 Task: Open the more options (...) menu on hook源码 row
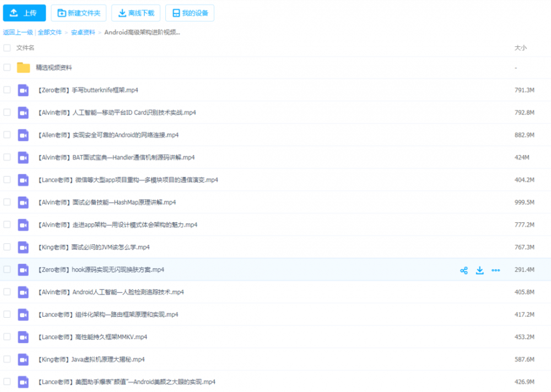click(496, 270)
